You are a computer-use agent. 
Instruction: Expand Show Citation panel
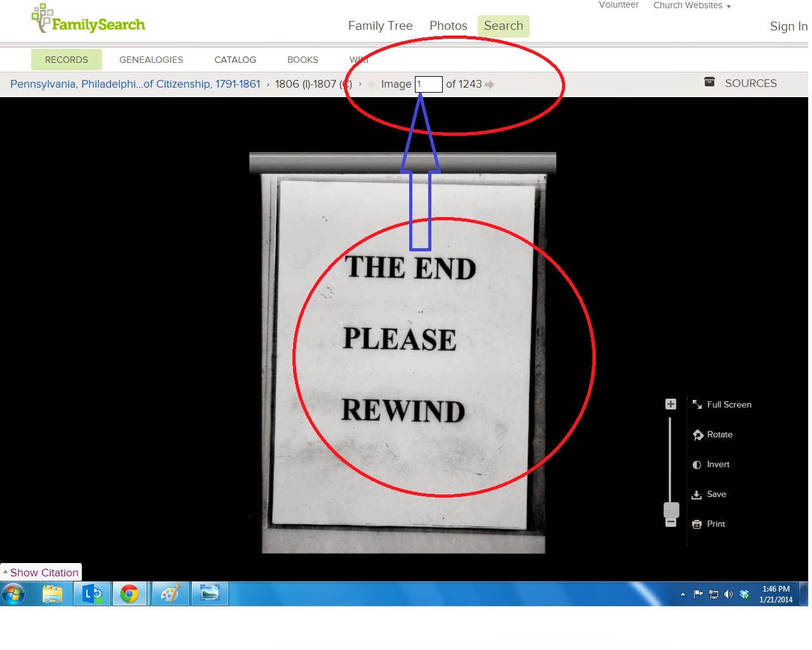[x=41, y=573]
